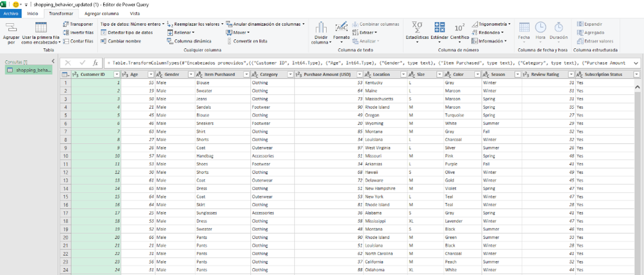Open Anular dinamización de columnas dropdown
The width and height of the screenshot is (644, 275).
click(265, 24)
